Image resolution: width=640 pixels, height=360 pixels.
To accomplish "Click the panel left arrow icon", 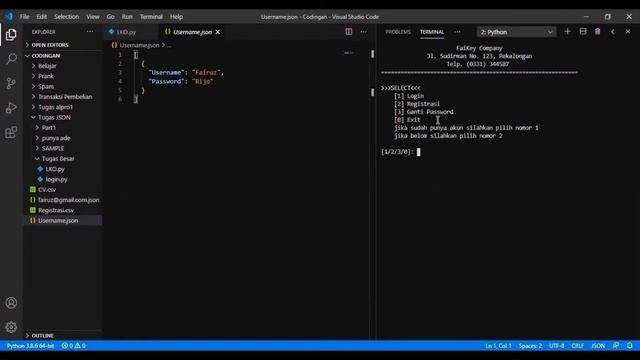I will [x=613, y=31].
